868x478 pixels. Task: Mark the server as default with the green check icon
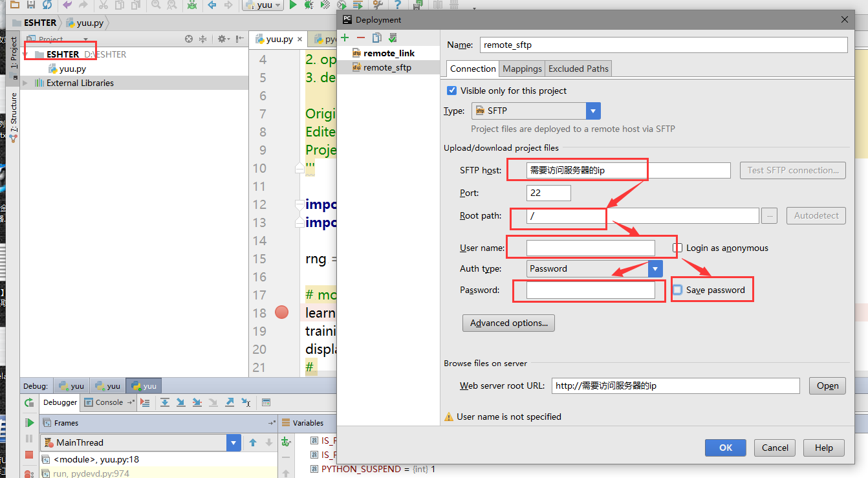(x=393, y=38)
